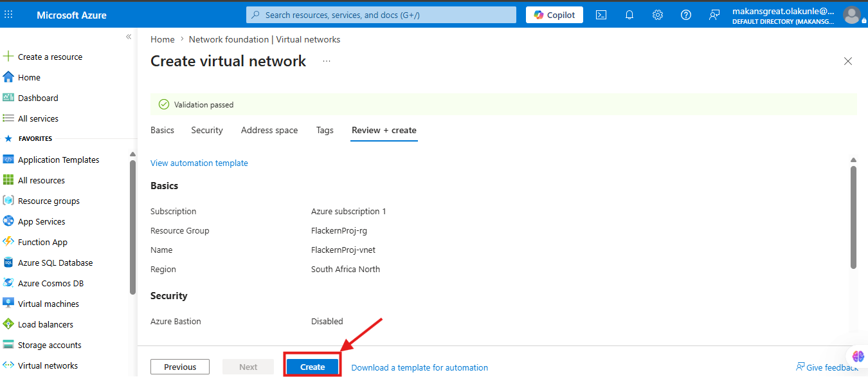
Task: Open Virtual machines from the sidebar
Action: click(41, 304)
